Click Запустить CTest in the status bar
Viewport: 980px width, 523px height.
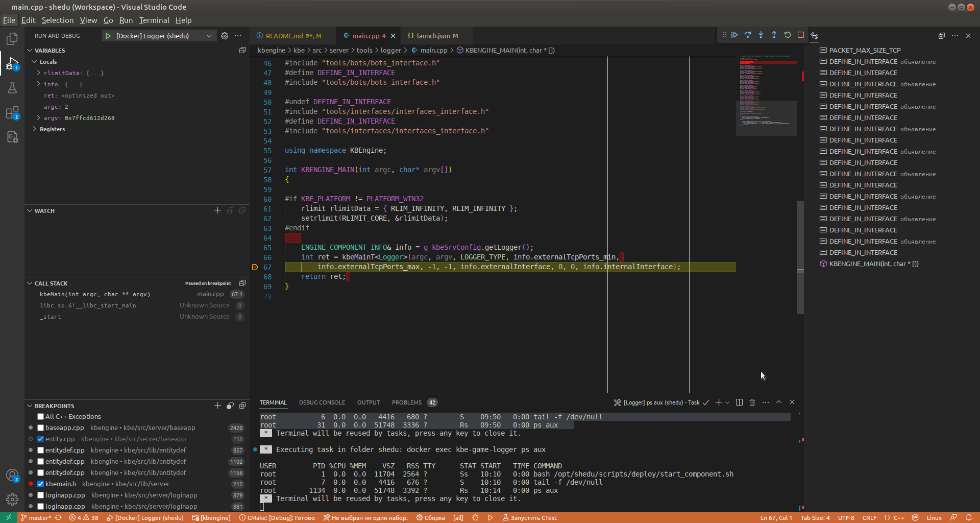pyautogui.click(x=529, y=517)
